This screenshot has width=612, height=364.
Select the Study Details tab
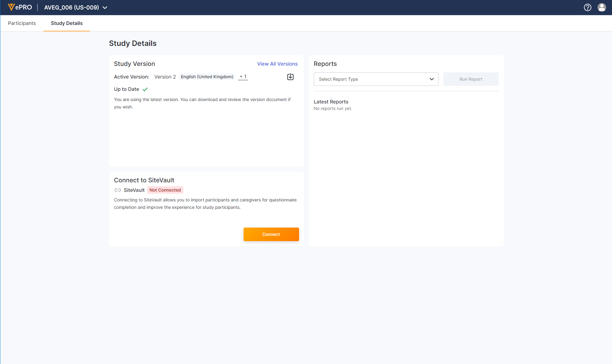[x=67, y=23]
